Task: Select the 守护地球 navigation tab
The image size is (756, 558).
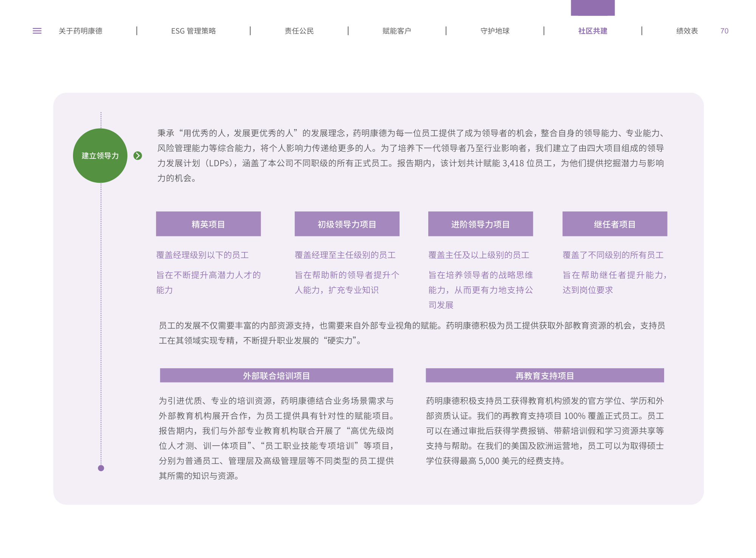Action: point(495,31)
